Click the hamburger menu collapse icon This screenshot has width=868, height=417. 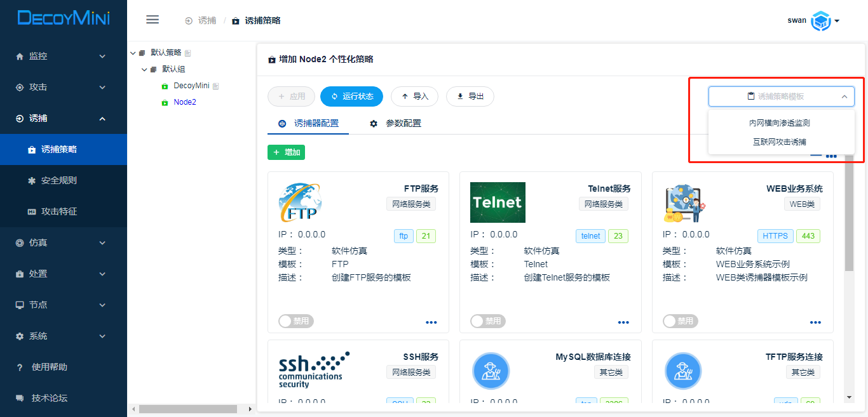(x=153, y=20)
